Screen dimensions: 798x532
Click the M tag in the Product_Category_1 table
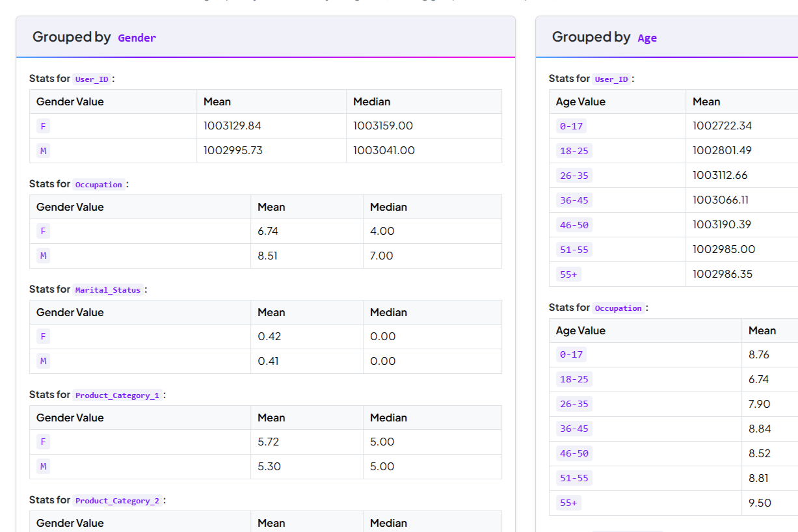tap(44, 467)
